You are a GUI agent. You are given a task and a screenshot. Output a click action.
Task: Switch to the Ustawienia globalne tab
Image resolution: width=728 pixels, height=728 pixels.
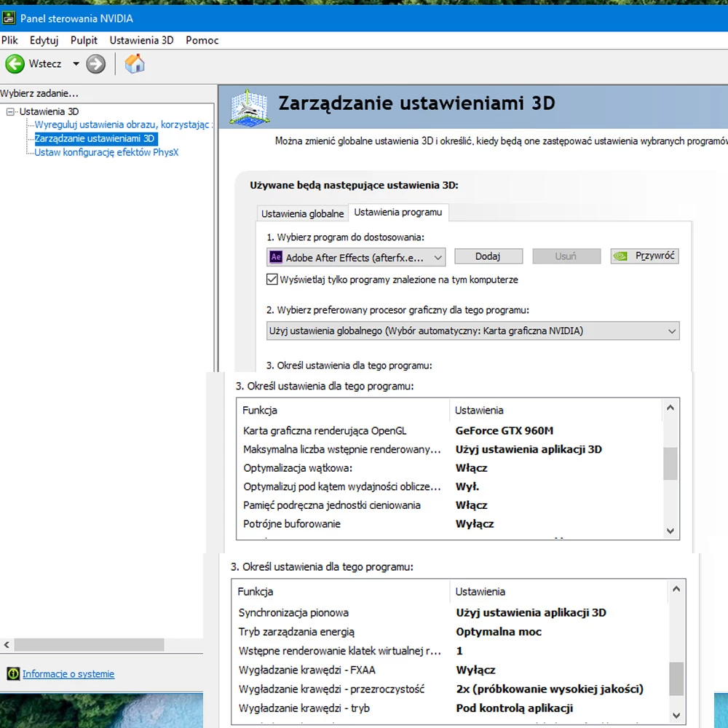point(303,213)
